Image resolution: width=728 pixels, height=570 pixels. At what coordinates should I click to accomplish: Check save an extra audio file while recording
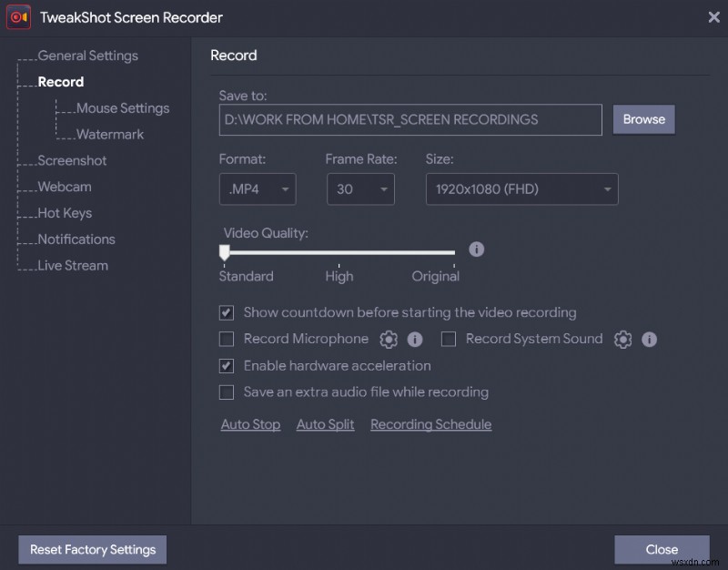point(227,392)
